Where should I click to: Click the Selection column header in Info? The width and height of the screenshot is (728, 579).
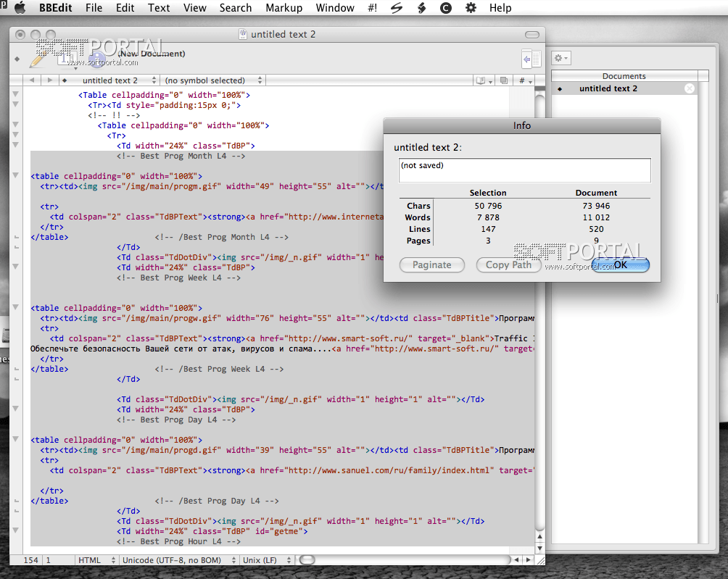(488, 193)
